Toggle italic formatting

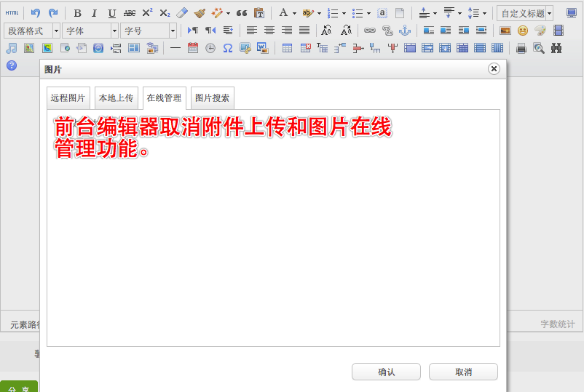point(95,13)
